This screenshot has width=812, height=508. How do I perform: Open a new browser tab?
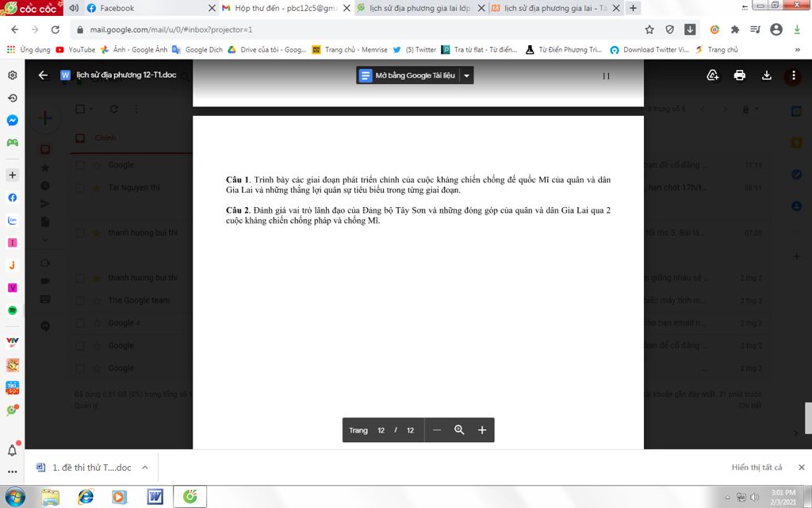pos(633,8)
